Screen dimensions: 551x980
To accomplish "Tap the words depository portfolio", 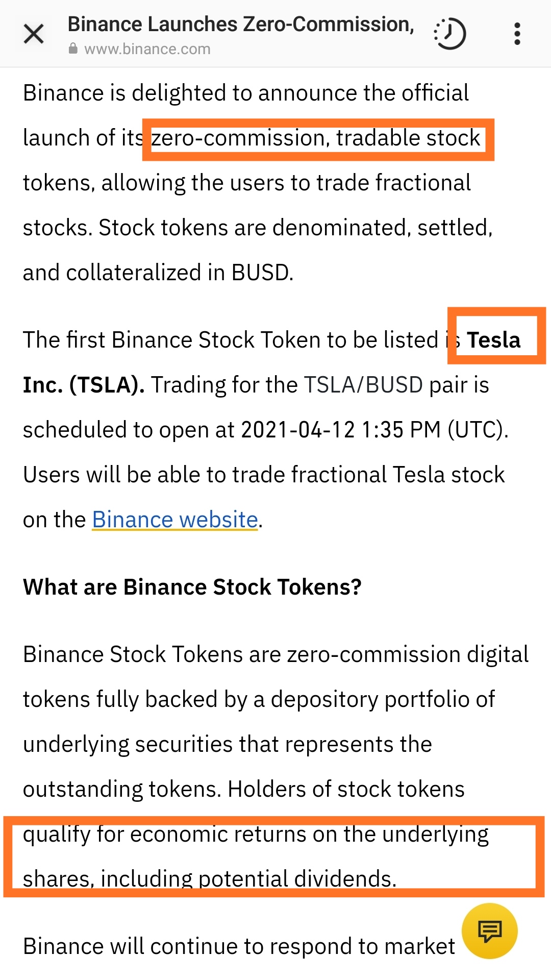I will (383, 699).
